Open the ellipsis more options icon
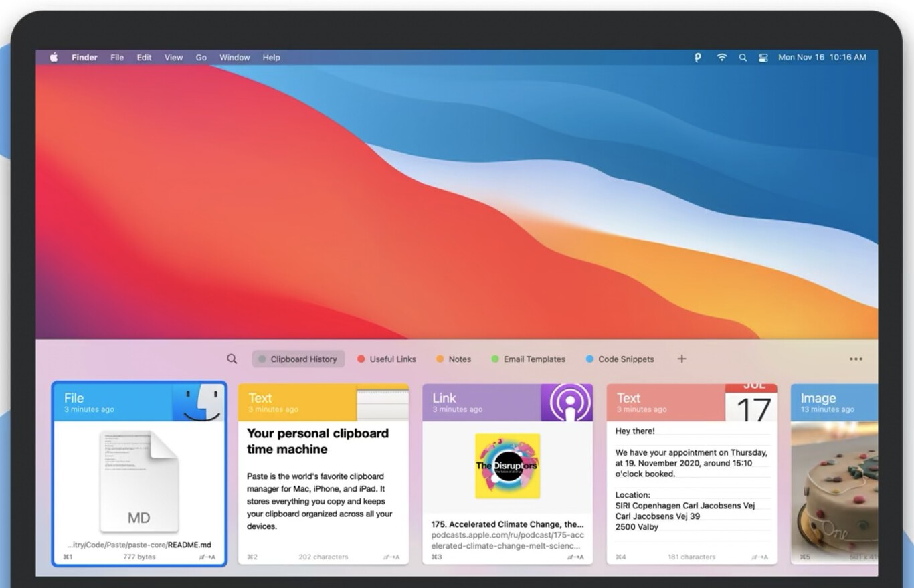Viewport: 914px width, 588px height. (855, 359)
